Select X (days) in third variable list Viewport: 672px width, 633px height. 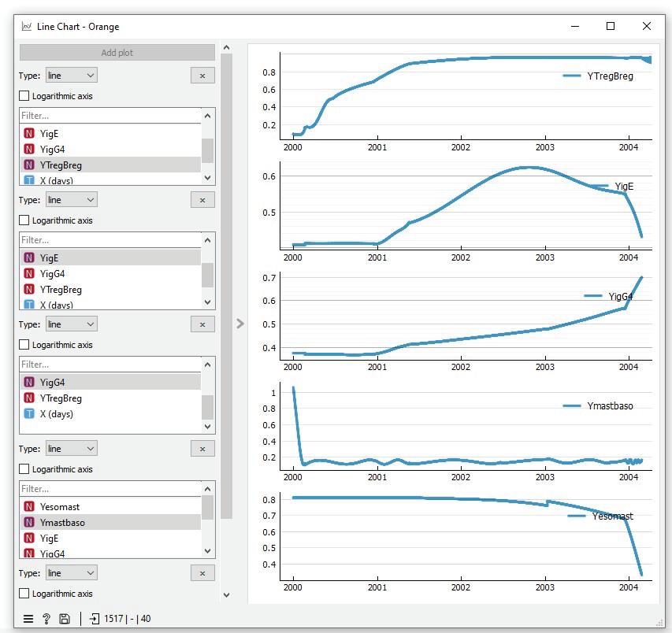coord(110,413)
